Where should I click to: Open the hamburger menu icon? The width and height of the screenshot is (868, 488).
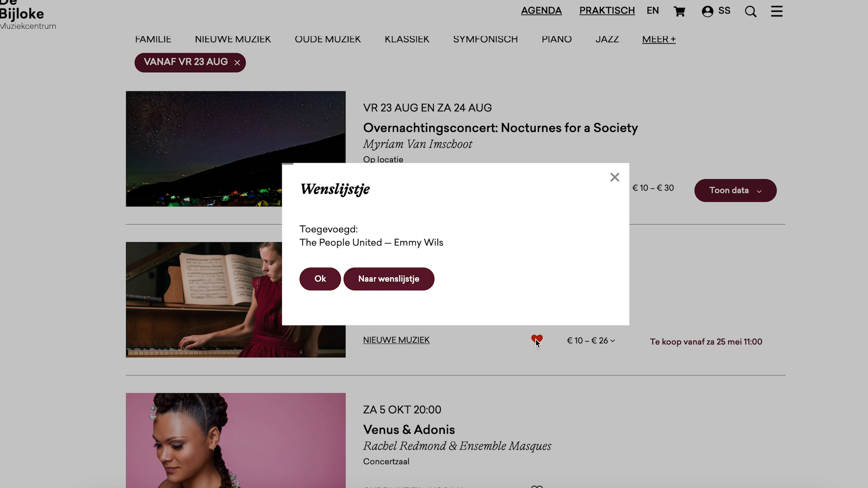click(777, 11)
